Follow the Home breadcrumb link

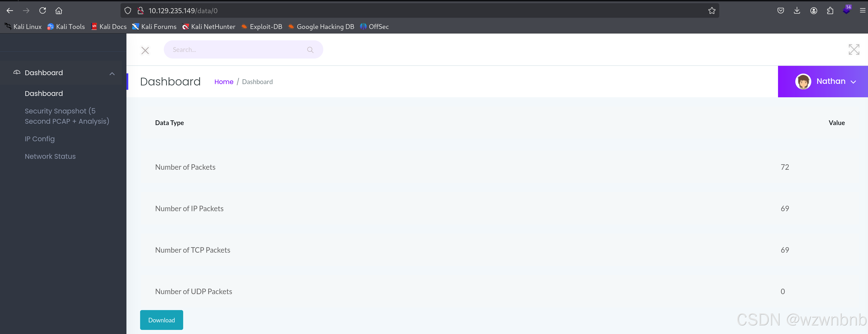224,82
